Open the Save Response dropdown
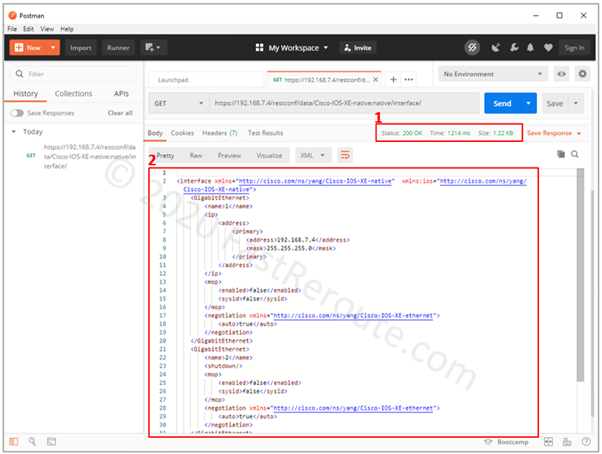 click(x=554, y=133)
